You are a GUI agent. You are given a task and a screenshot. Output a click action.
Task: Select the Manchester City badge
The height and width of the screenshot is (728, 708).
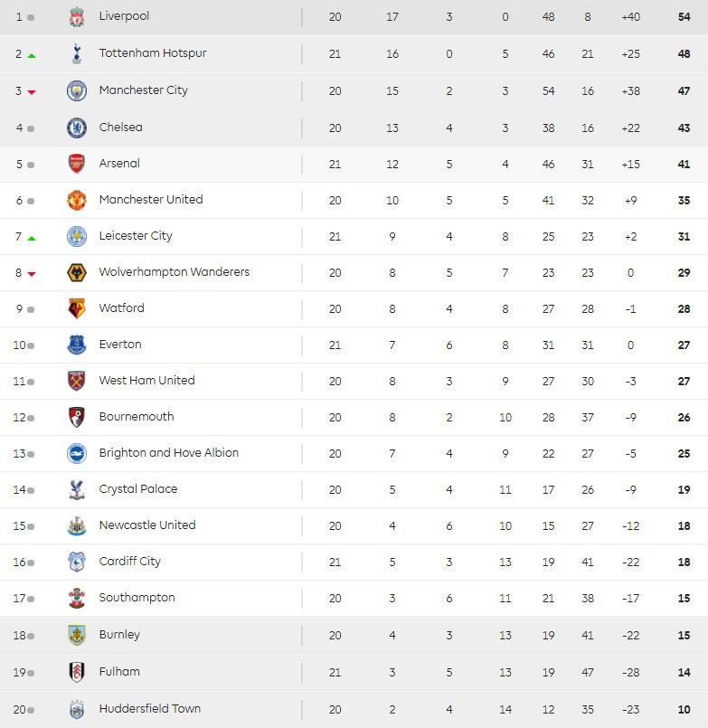[77, 90]
